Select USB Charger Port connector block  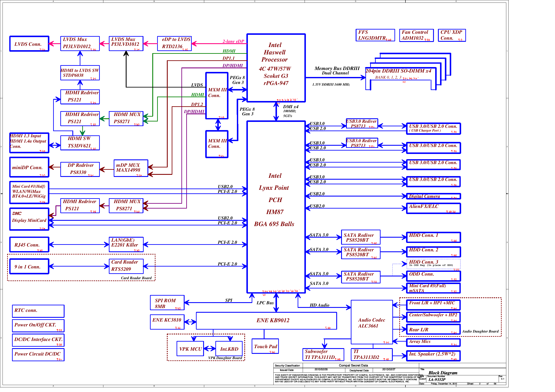pyautogui.click(x=433, y=128)
